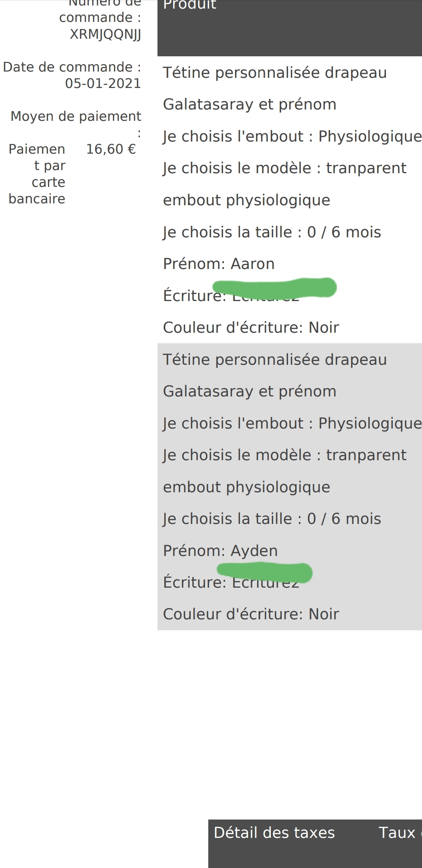Click the 16,60 € payment amount
This screenshot has height=868, width=422.
(111, 149)
